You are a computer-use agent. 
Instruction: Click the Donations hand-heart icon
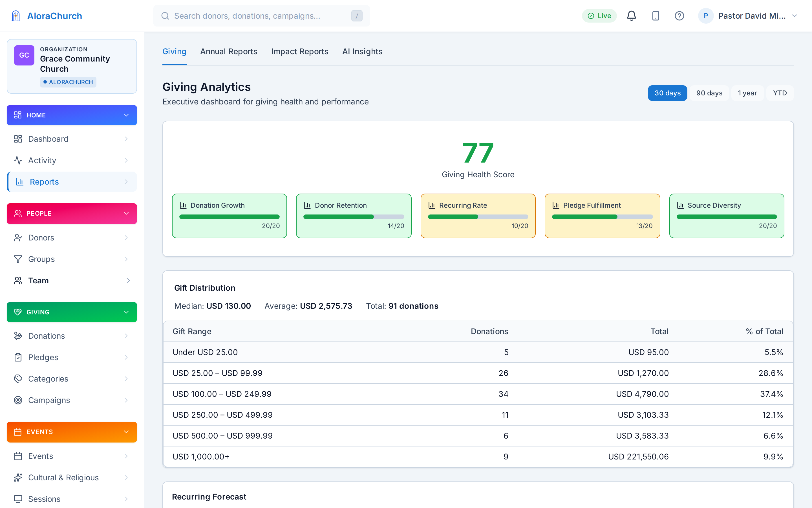point(18,336)
